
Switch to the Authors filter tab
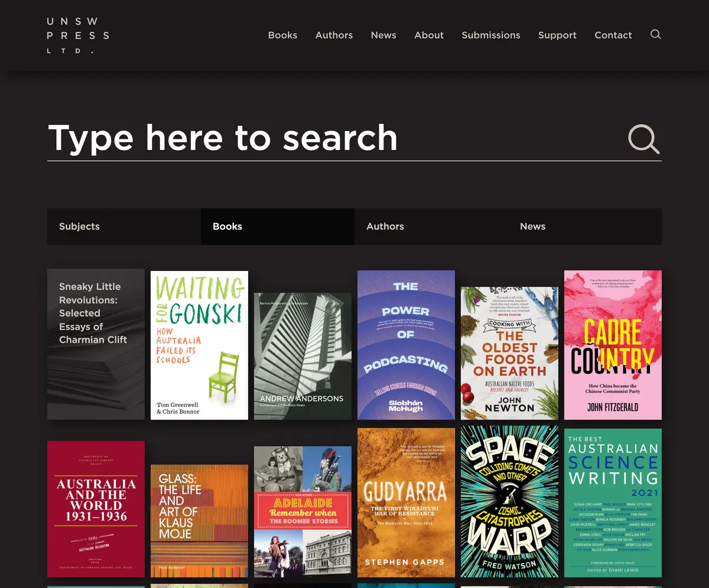pyautogui.click(x=431, y=227)
